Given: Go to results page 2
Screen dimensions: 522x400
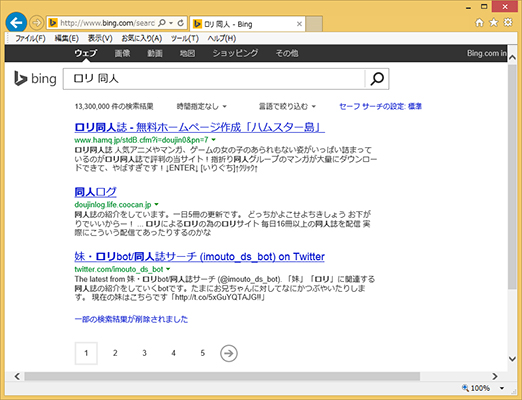Looking at the screenshot, I should [x=115, y=353].
